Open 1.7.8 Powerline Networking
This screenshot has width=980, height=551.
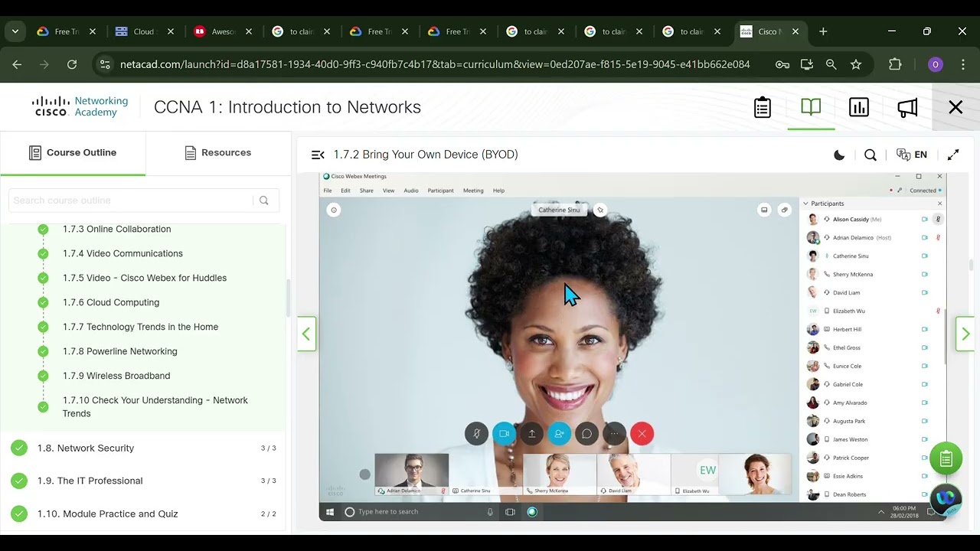(x=119, y=351)
